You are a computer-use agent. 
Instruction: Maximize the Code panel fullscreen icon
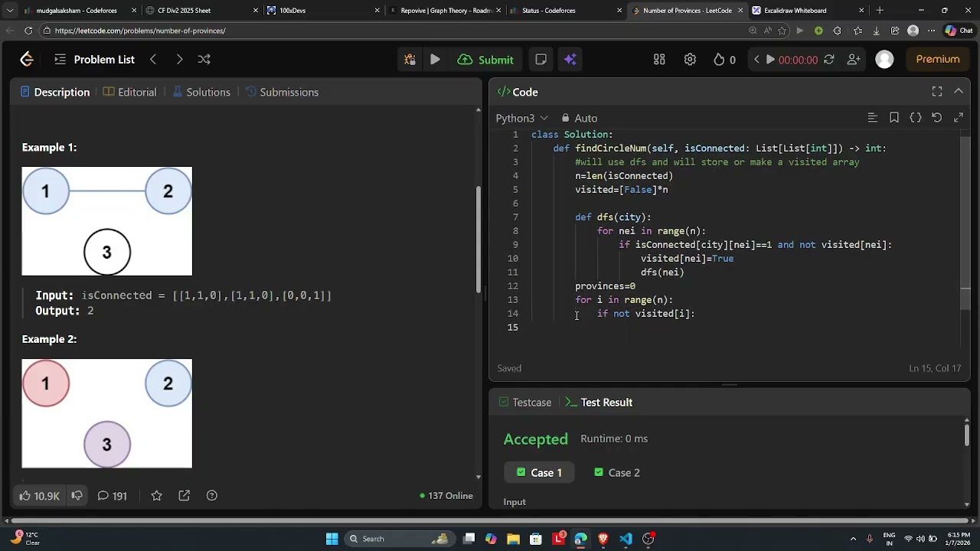click(x=937, y=91)
